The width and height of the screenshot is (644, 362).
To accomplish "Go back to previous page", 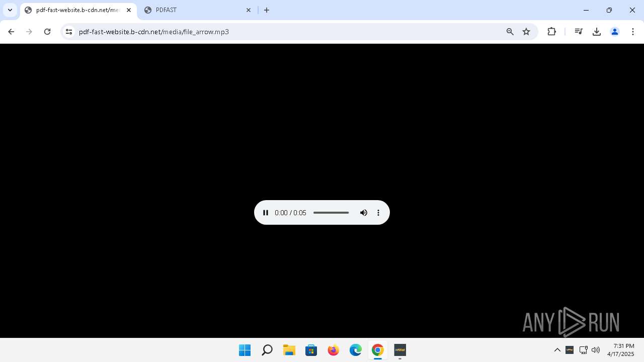I will pos(11,32).
